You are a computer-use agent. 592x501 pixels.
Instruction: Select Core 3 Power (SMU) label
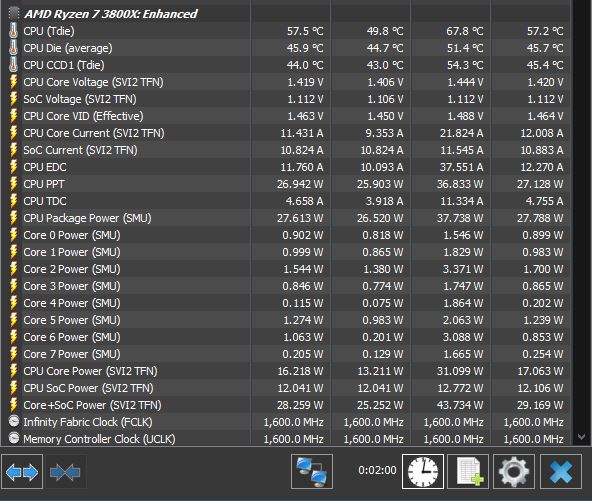pyautogui.click(x=72, y=286)
